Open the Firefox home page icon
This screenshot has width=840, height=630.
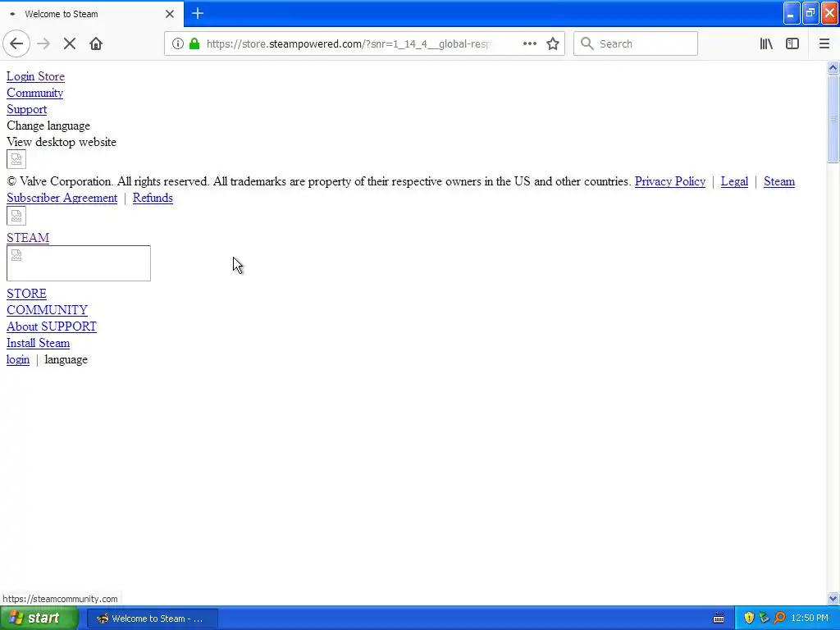(x=96, y=44)
